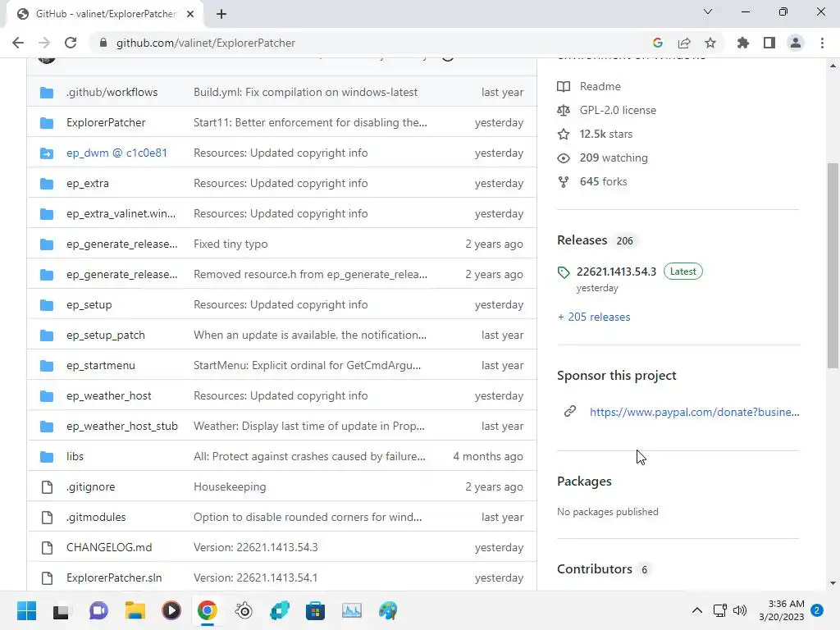Open the ep_weather_host folder
Screen dimensions: 840x630
pos(109,396)
